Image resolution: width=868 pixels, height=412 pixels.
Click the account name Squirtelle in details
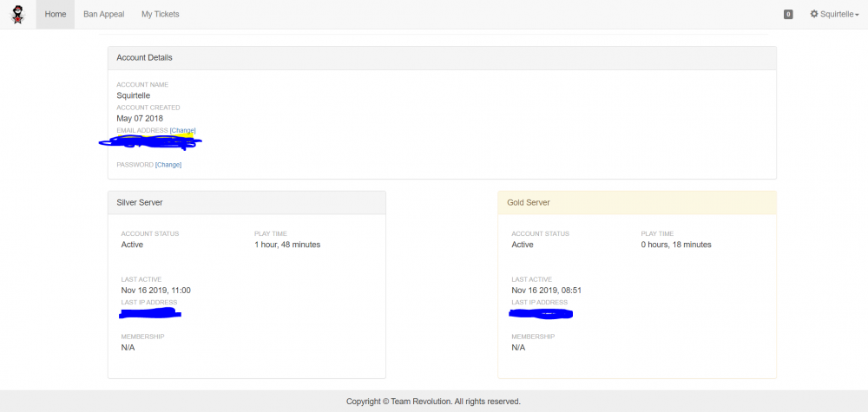pos(135,95)
